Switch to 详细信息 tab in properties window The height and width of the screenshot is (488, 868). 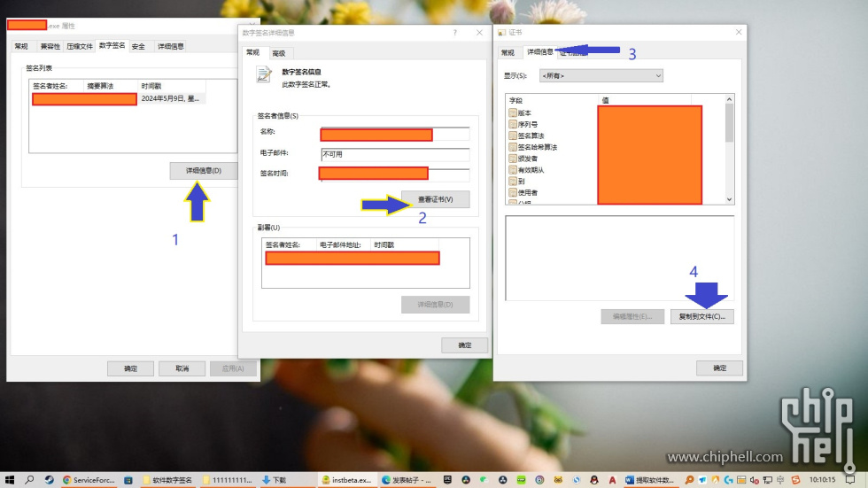170,46
